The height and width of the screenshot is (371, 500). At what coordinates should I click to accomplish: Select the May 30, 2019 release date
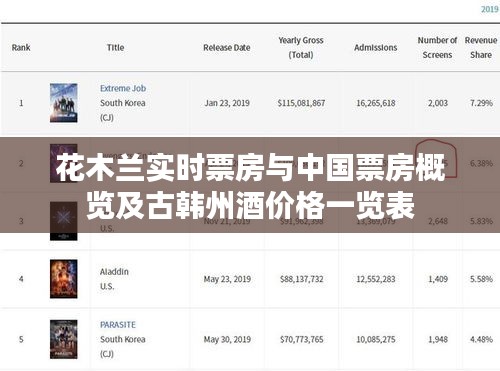coord(227,339)
